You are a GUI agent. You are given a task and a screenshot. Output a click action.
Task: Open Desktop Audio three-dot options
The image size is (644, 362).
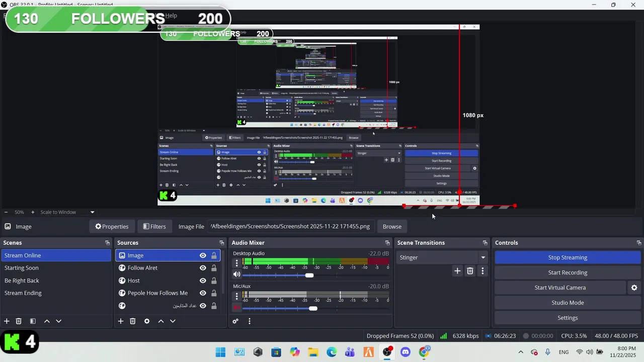[237, 263]
